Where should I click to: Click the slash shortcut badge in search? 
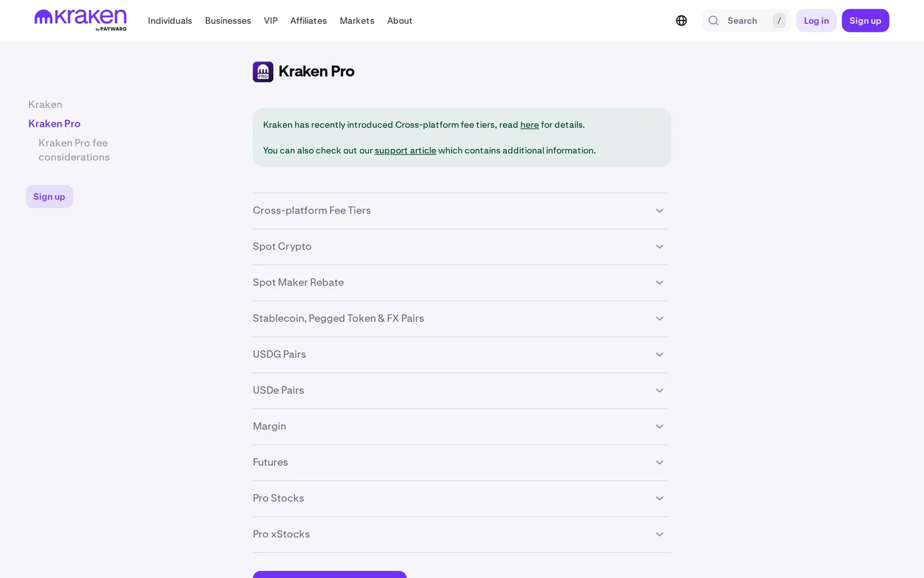[x=779, y=20]
